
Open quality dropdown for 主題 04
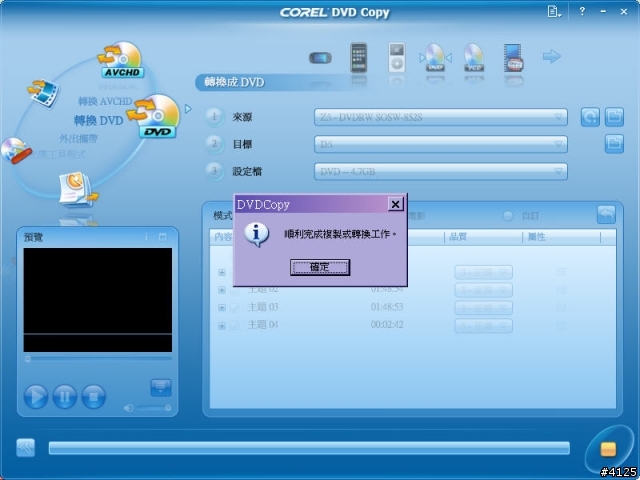[483, 326]
